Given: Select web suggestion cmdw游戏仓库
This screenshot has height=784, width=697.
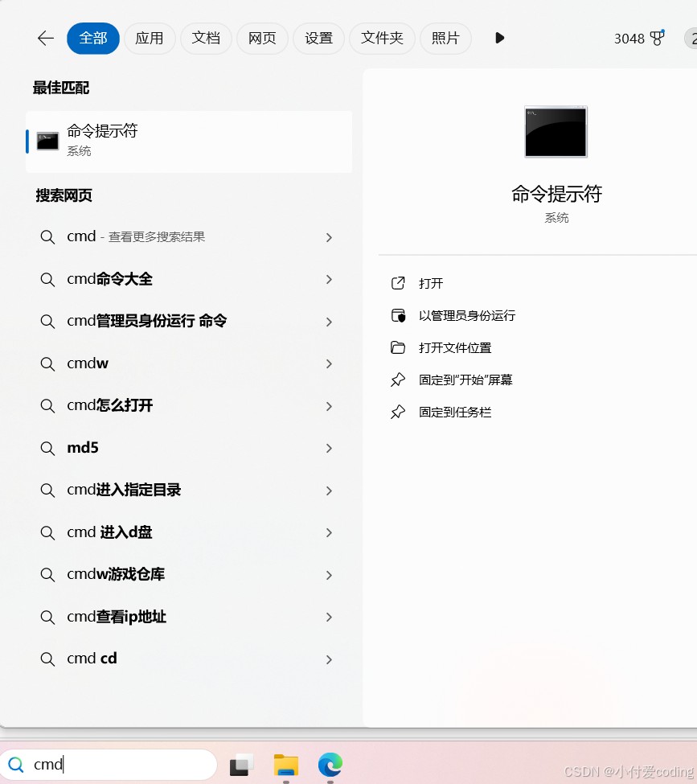Looking at the screenshot, I should (x=189, y=574).
